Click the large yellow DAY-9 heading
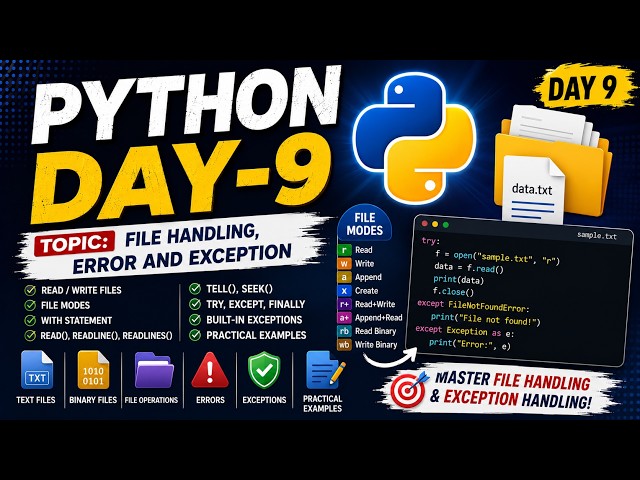This screenshot has width=640, height=480. click(180, 176)
